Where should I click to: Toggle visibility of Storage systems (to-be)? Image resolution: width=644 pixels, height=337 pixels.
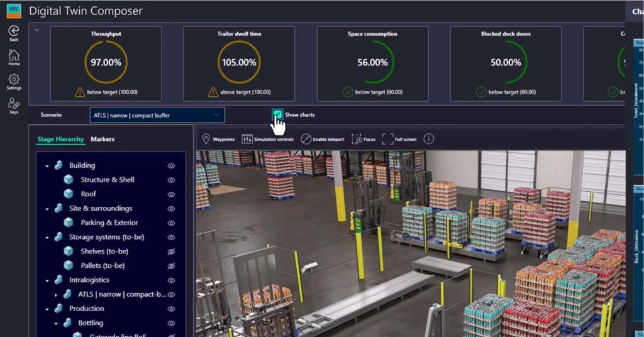[171, 238]
